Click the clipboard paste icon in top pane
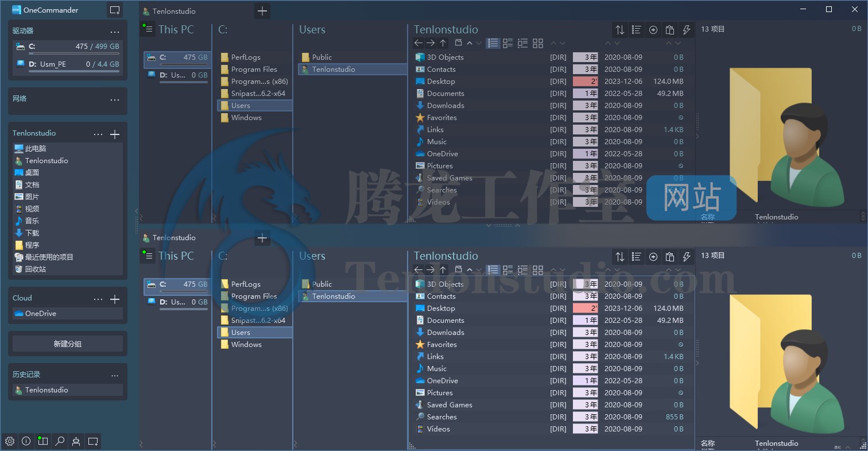The image size is (868, 451). tap(670, 30)
